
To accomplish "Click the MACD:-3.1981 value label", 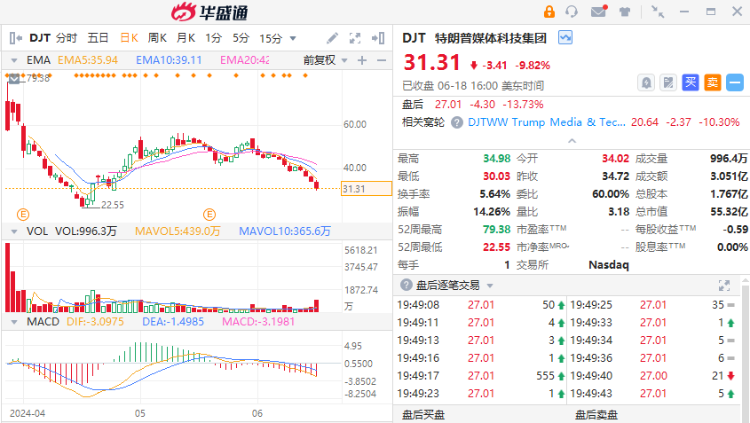I will [x=258, y=322].
